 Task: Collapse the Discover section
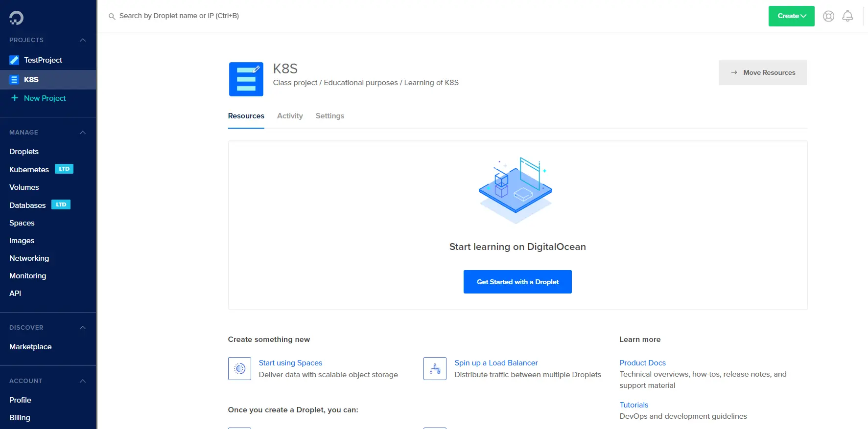(x=83, y=328)
